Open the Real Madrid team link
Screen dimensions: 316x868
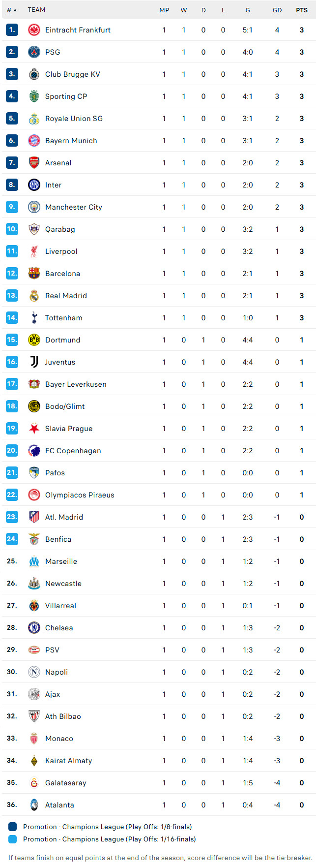point(66,296)
